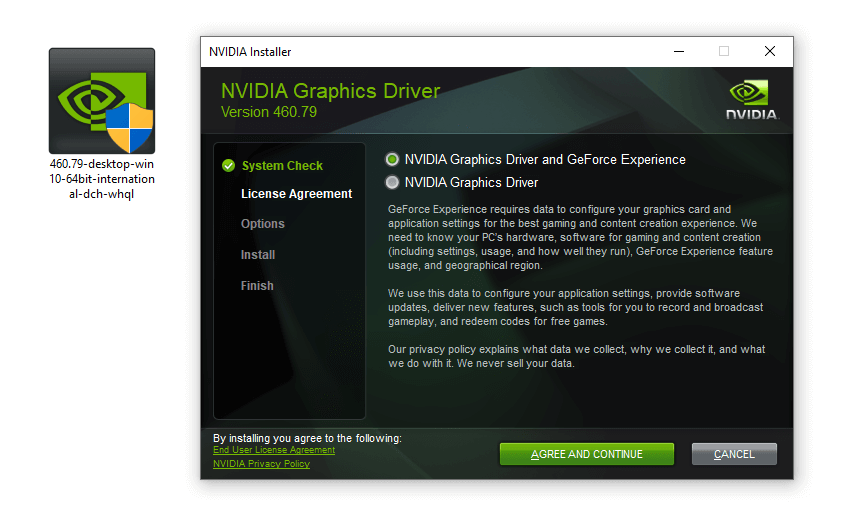Screen dimensions: 853x525
Task: Click 'By installing you agree to the following' text
Action: coord(307,438)
